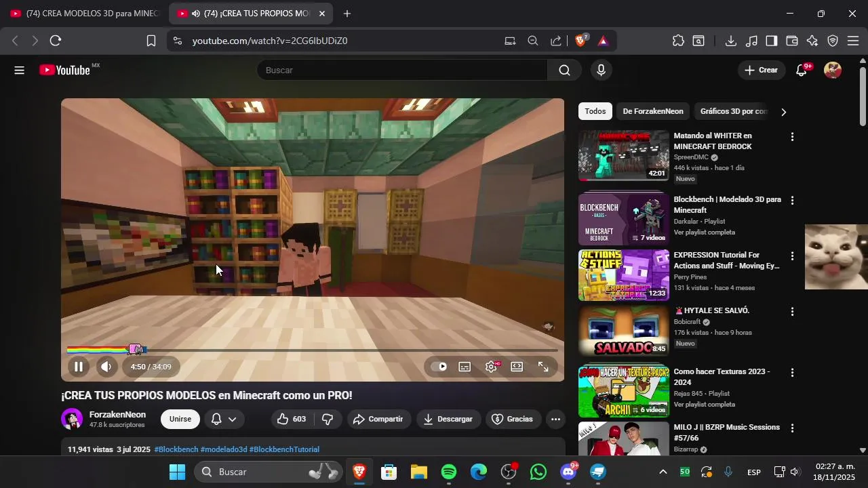Viewport: 868px width, 488px height.
Task: Open WhatsApp from the taskbar
Action: pyautogui.click(x=538, y=472)
